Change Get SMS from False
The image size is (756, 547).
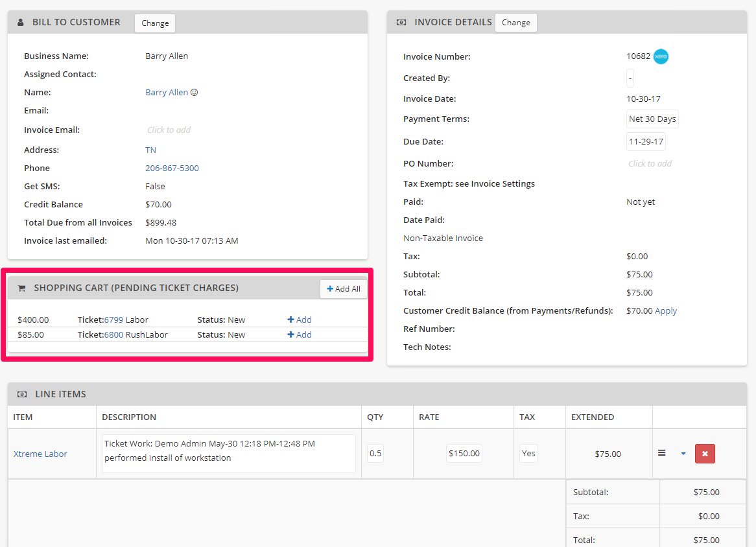pos(155,186)
